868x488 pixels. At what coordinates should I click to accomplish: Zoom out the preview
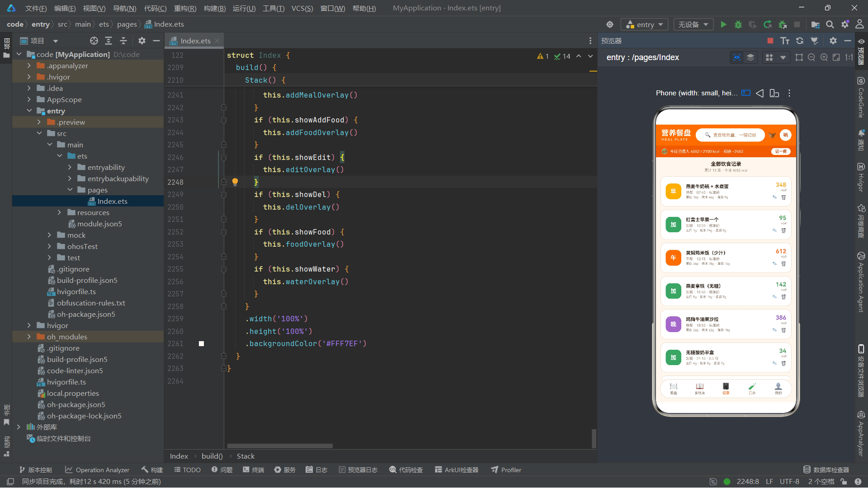point(811,57)
